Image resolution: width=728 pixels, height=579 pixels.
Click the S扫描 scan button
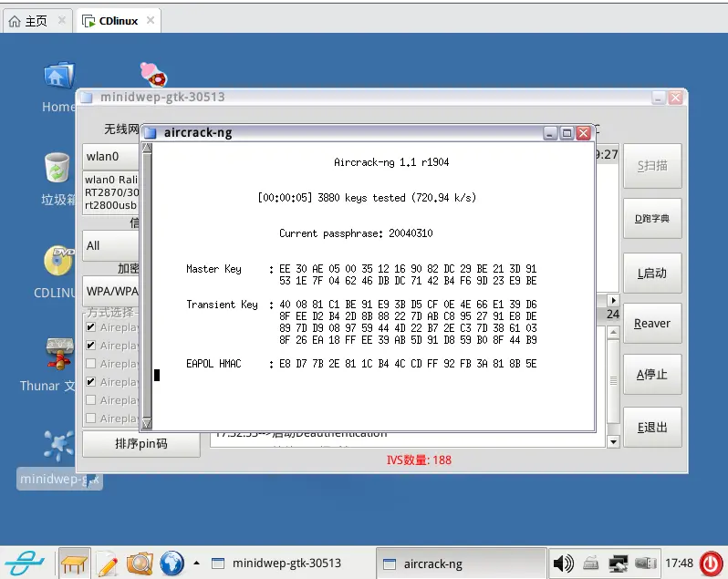pyautogui.click(x=652, y=166)
